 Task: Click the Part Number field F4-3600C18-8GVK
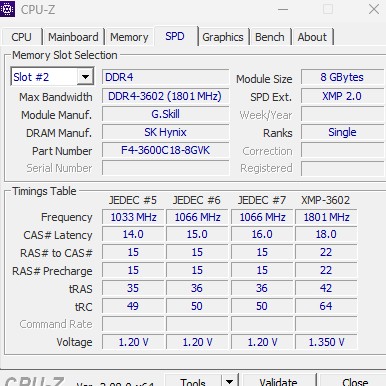[x=166, y=150]
